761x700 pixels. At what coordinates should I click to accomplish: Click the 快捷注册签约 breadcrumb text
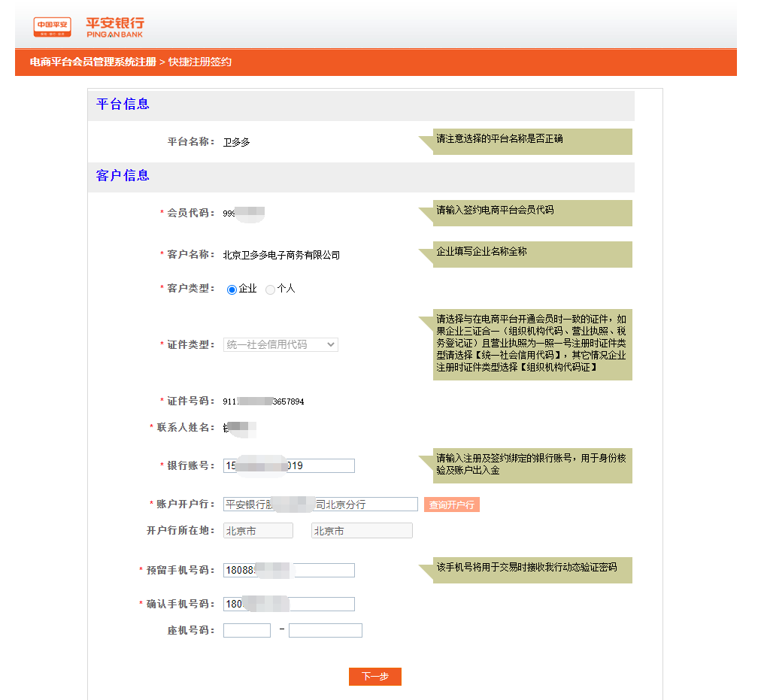click(x=200, y=62)
